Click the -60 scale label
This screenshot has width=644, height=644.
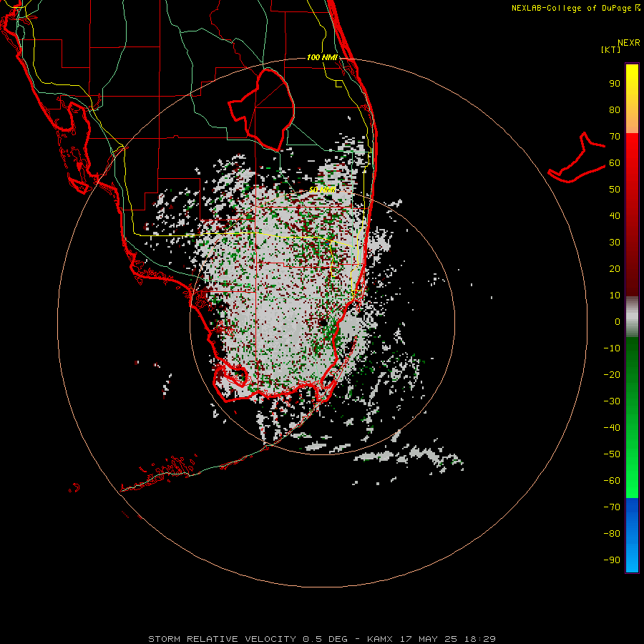(612, 481)
